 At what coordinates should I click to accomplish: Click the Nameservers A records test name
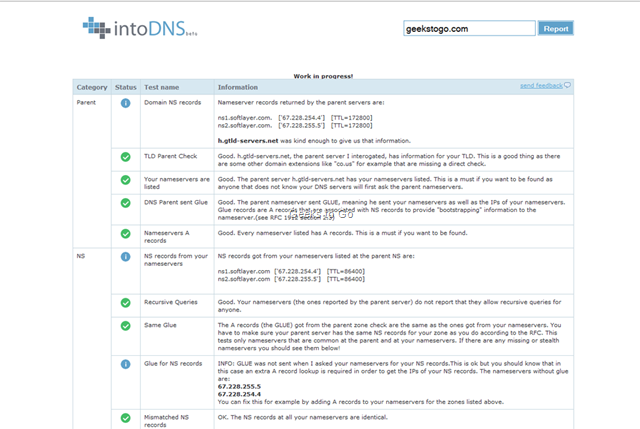point(167,237)
